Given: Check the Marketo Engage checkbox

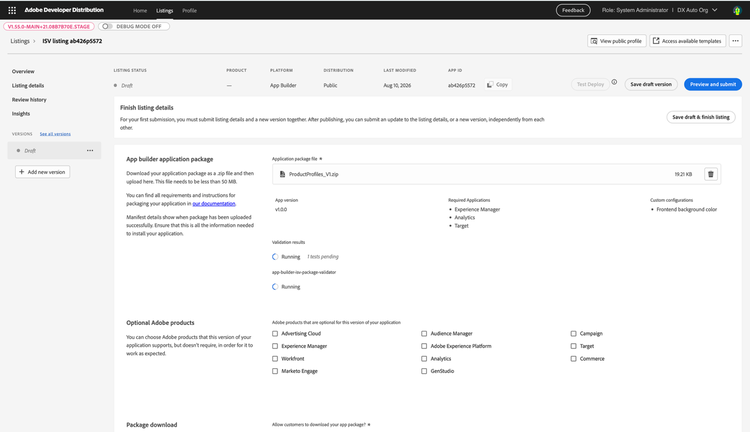Looking at the screenshot, I should click(x=275, y=371).
